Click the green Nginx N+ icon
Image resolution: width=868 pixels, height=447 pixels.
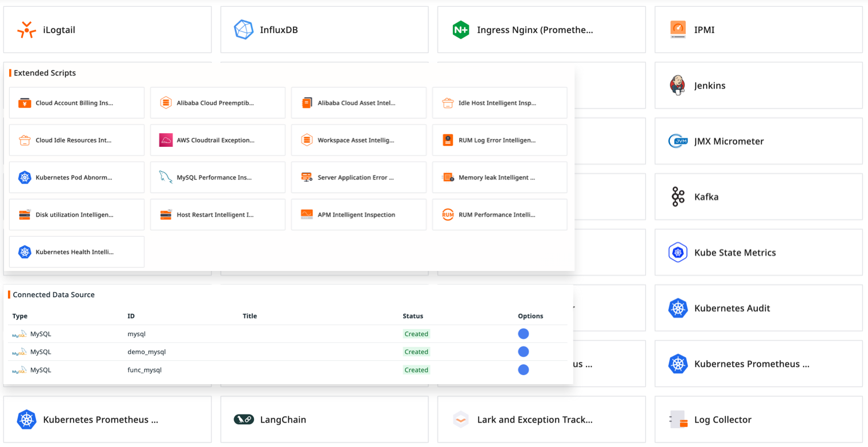461,30
